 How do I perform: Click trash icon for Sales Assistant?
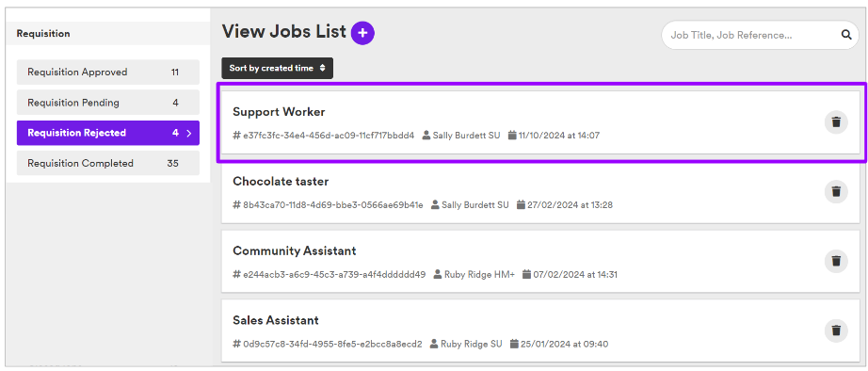pos(836,331)
